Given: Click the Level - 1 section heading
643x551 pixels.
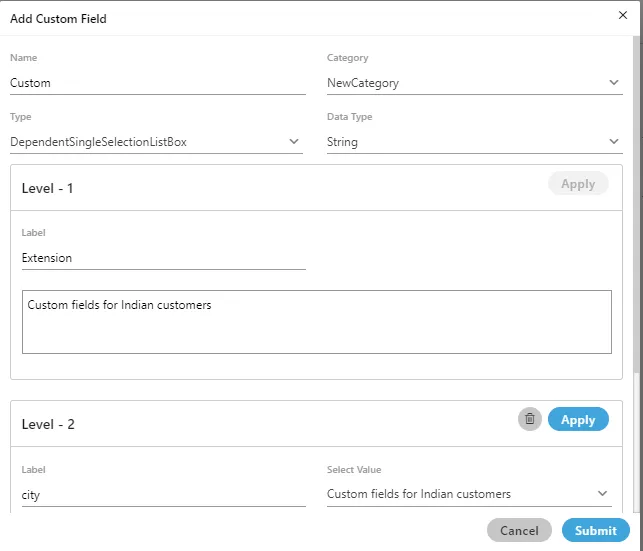Looking at the screenshot, I should 48,189.
